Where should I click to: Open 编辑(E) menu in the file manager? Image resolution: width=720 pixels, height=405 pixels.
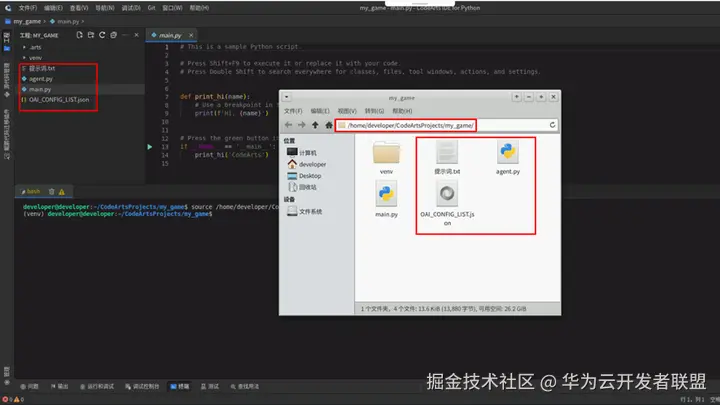tap(320, 111)
